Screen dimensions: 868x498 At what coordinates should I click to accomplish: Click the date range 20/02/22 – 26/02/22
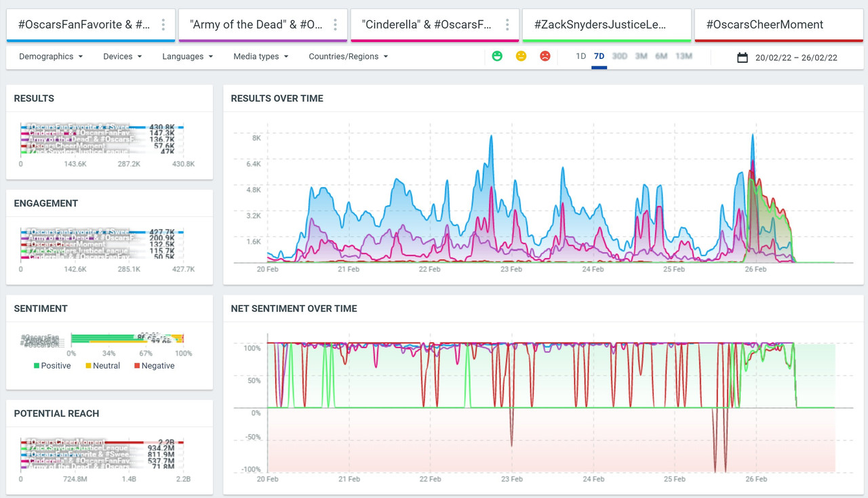[x=796, y=58]
